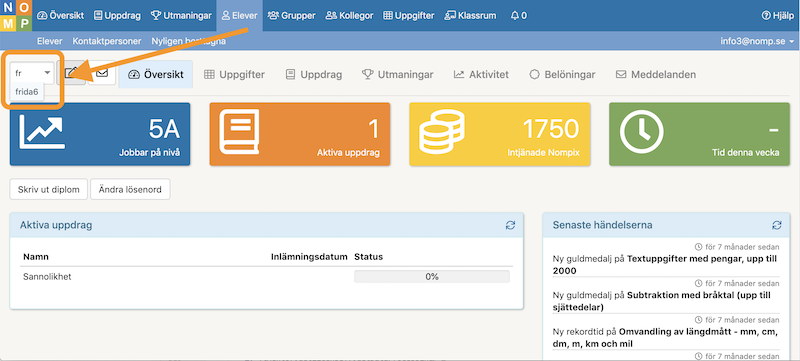Click the envelope message button
800x361 pixels.
[x=102, y=73]
